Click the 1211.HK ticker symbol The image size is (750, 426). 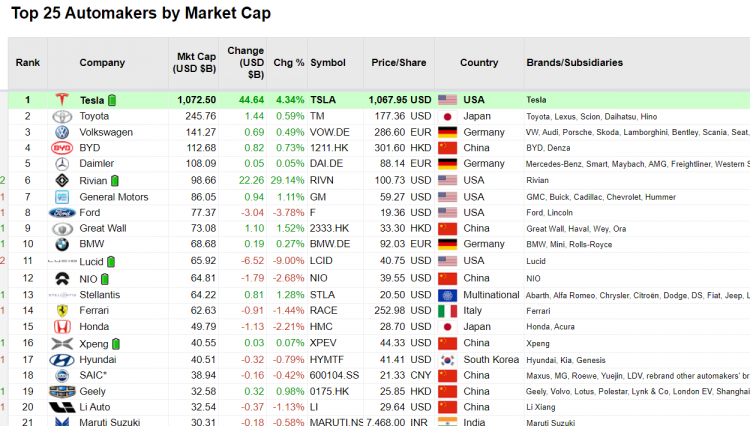pyautogui.click(x=327, y=148)
